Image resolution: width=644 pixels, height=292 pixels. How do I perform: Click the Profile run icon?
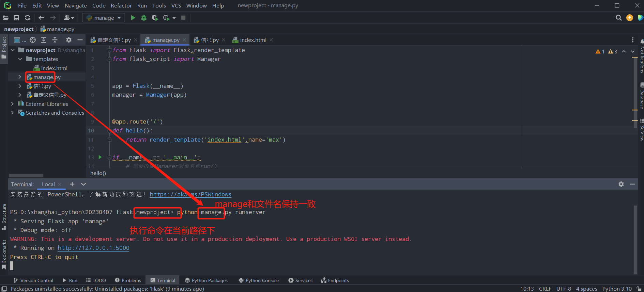[166, 18]
